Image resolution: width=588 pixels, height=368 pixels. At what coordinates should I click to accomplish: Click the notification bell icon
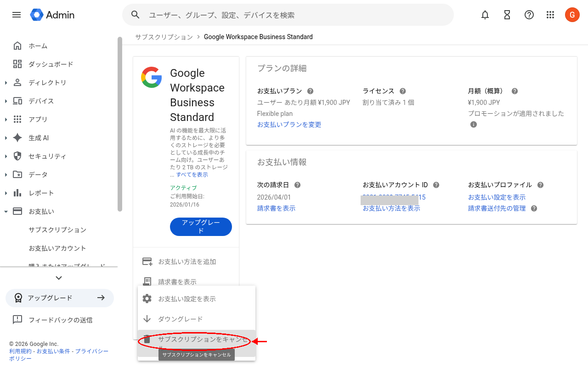click(x=485, y=15)
